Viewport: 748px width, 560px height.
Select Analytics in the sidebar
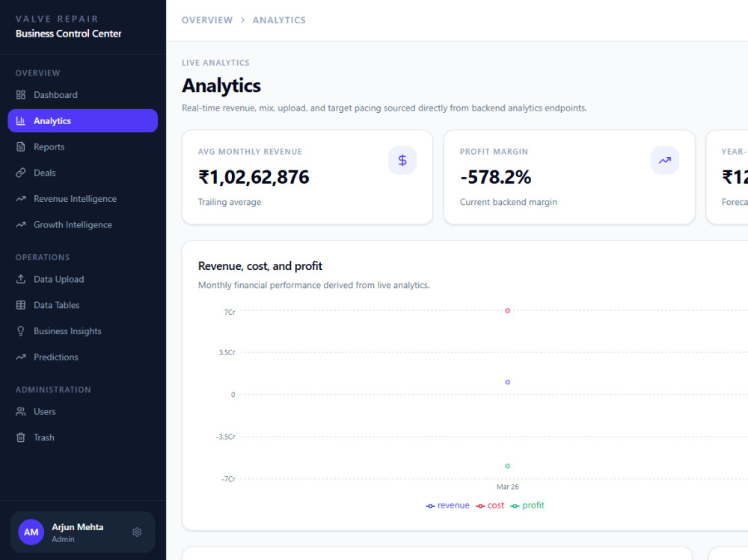82,120
